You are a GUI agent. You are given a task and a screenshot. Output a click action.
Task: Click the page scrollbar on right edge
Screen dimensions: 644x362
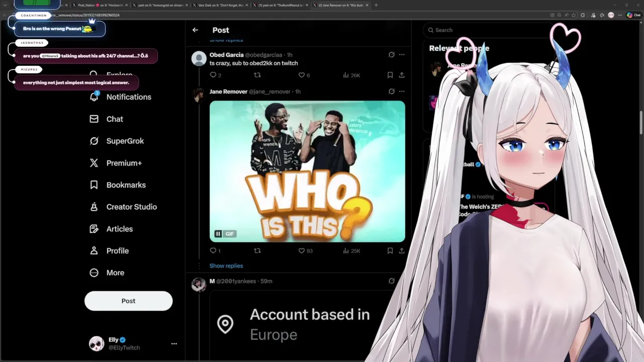(x=641, y=123)
